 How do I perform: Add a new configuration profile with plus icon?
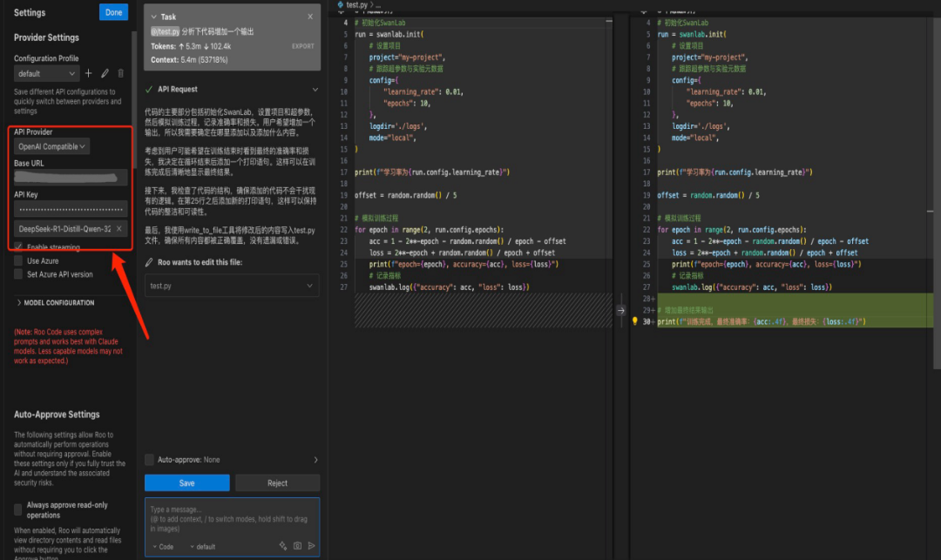pos(88,73)
